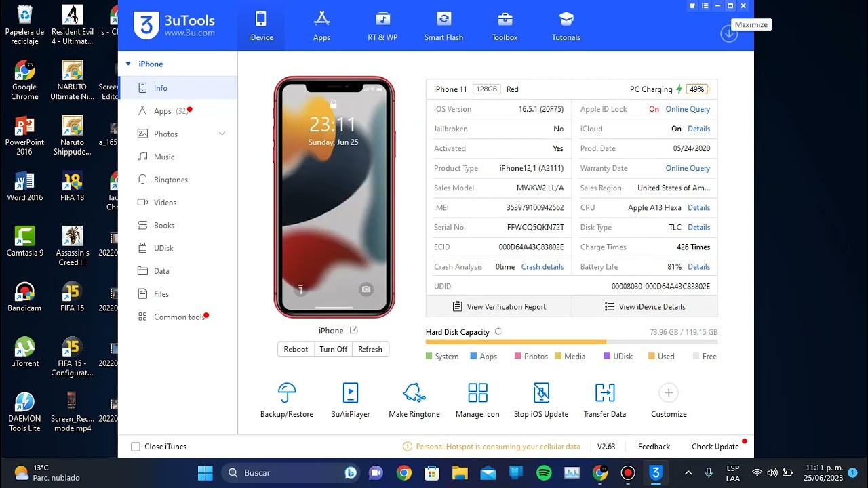Expand the Photos submenu chevron

tap(222, 134)
